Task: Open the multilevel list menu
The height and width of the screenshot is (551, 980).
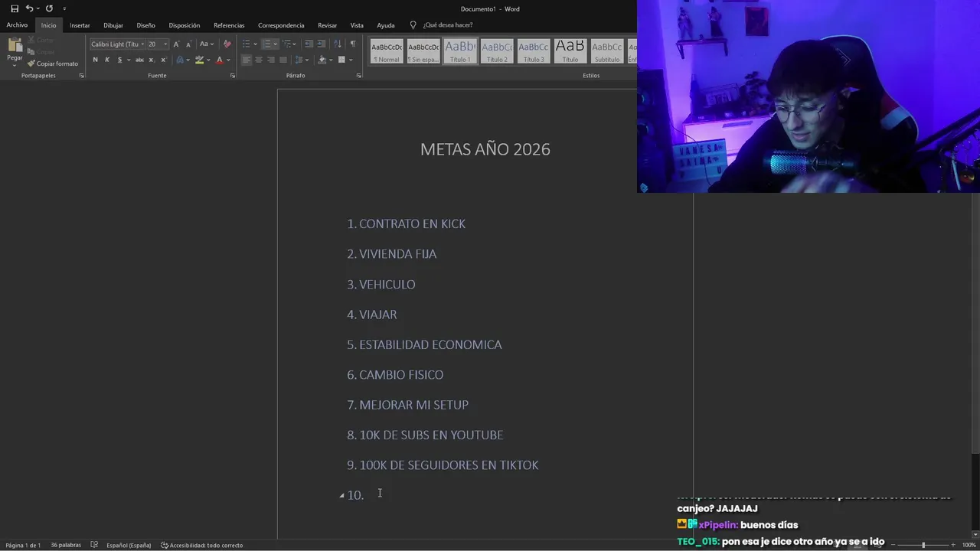Action: click(286, 44)
